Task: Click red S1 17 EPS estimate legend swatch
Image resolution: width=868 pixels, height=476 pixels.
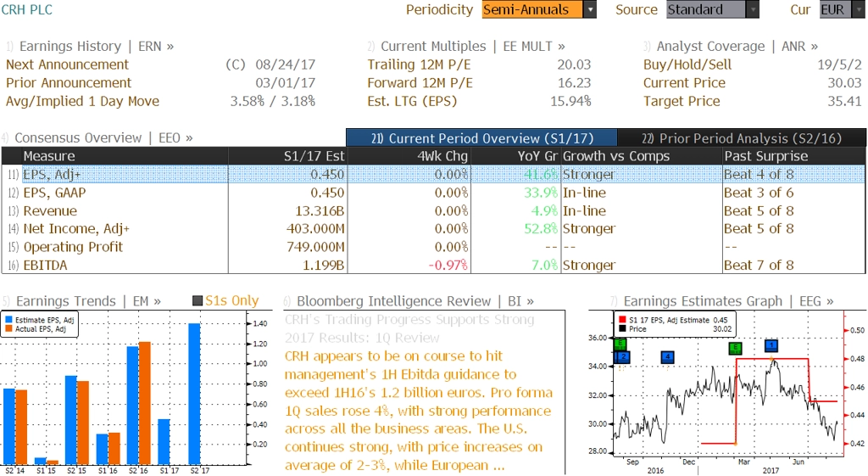Action: coord(622,320)
